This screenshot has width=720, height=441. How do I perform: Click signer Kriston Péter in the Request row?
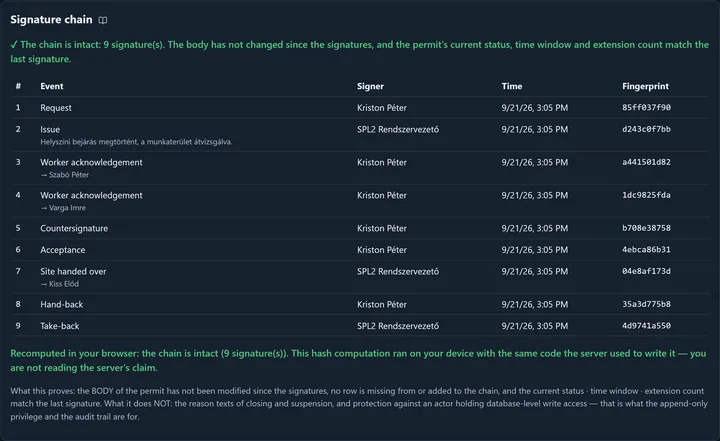[x=382, y=108]
